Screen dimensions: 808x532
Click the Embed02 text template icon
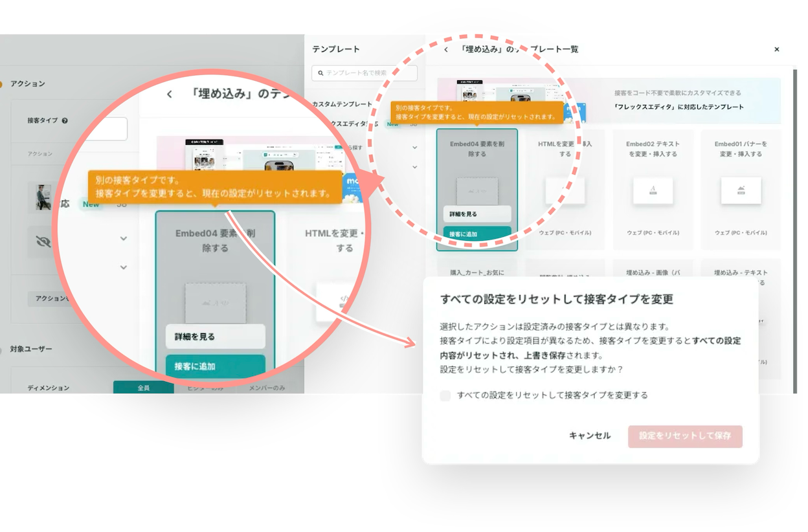[653, 190]
